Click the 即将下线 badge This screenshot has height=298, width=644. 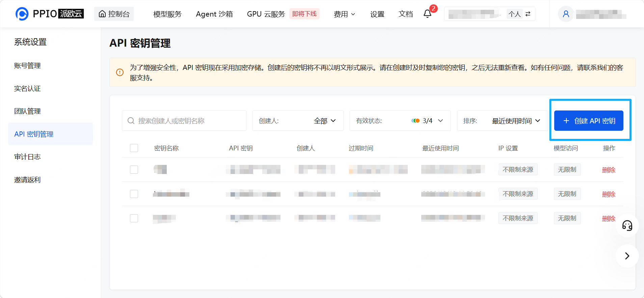[x=304, y=14]
